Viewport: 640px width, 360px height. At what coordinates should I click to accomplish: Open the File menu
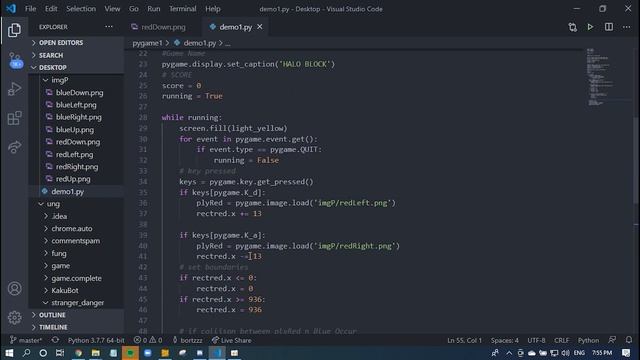(x=30, y=9)
